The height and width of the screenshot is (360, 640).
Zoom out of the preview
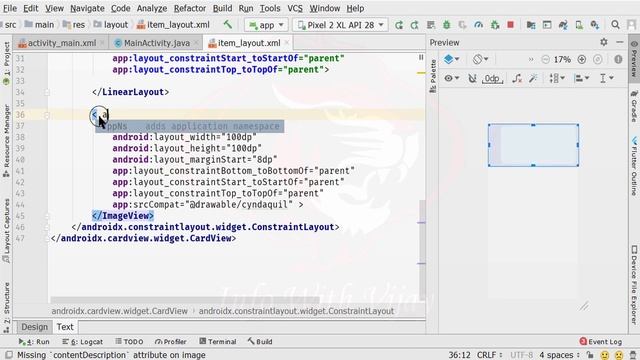click(x=545, y=60)
